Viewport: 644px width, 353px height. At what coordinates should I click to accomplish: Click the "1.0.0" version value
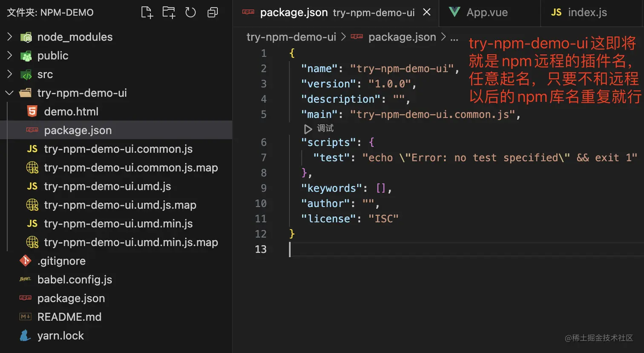(x=390, y=84)
